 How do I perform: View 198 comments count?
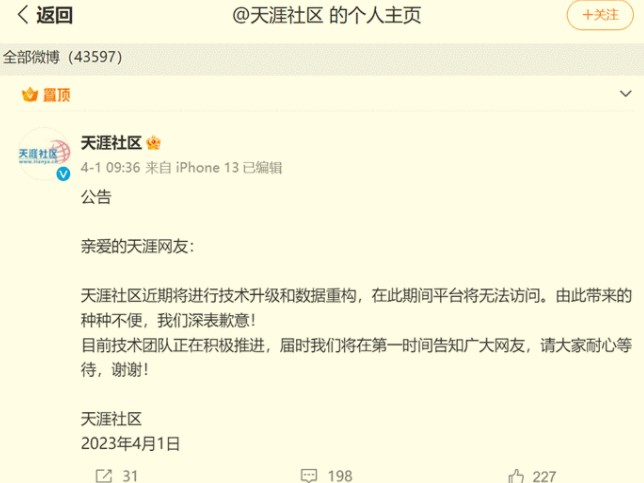tap(340, 476)
